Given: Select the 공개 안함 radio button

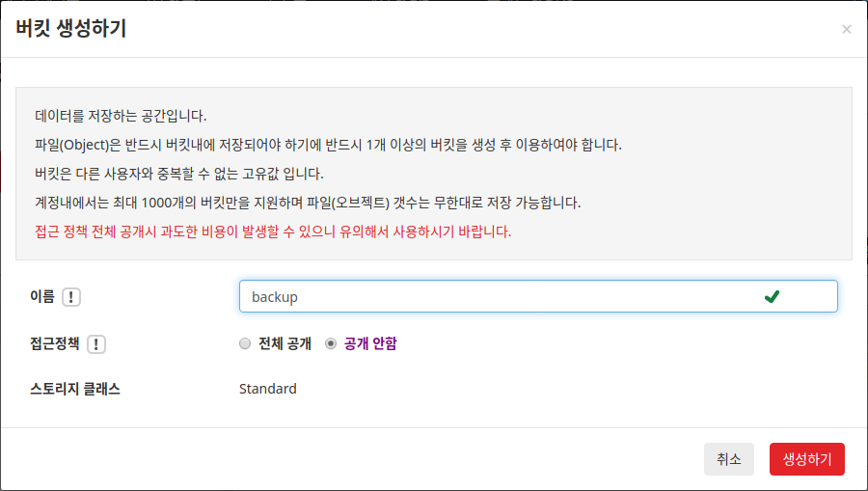Looking at the screenshot, I should tap(331, 343).
